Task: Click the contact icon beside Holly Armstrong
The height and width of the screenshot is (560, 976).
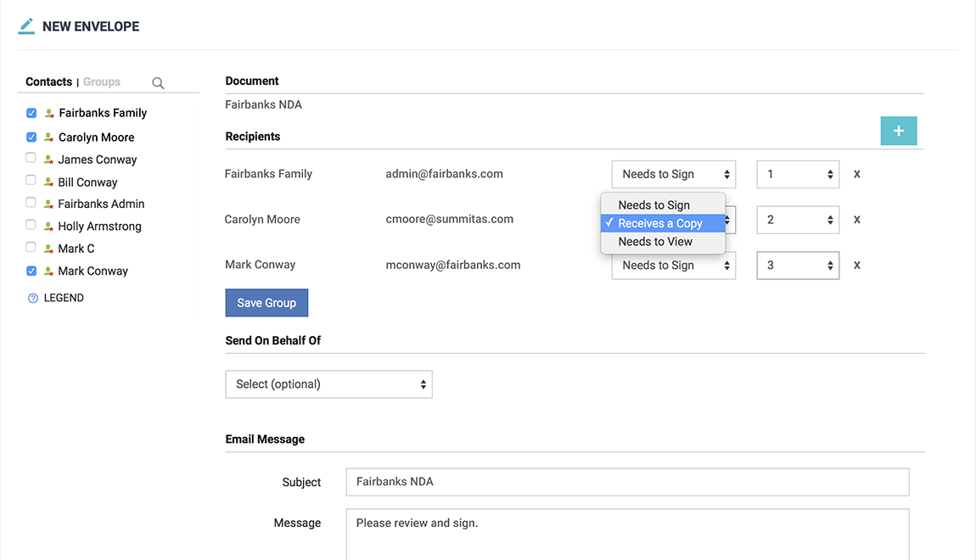Action: point(48,227)
